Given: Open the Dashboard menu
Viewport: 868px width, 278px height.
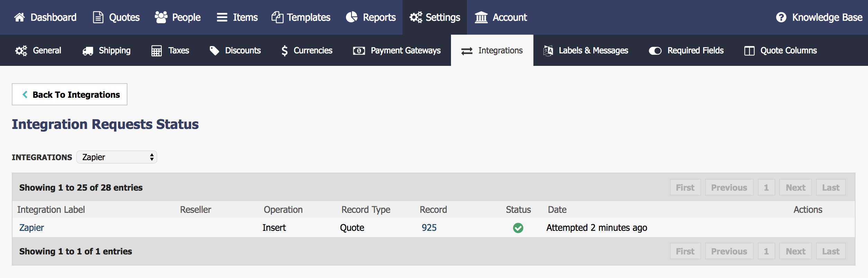Looking at the screenshot, I should coord(45,17).
